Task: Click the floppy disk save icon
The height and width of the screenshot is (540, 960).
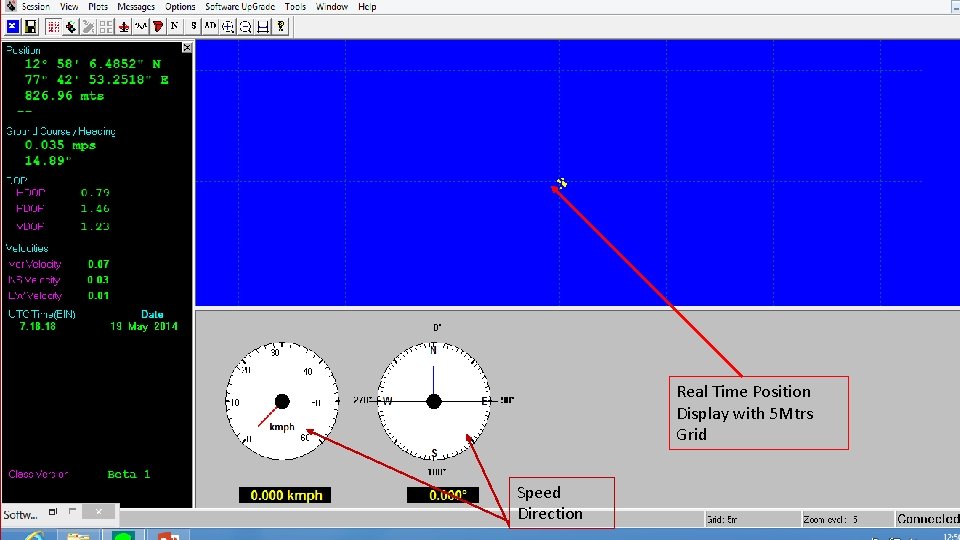Action: tap(30, 26)
